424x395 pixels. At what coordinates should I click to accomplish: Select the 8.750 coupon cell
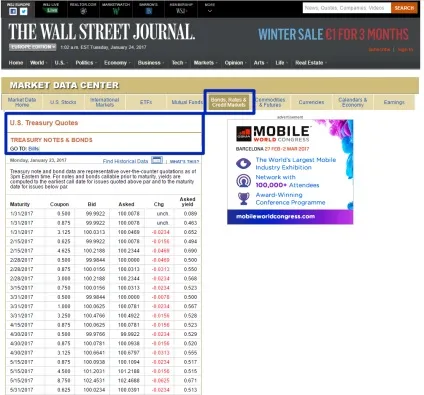(x=64, y=380)
